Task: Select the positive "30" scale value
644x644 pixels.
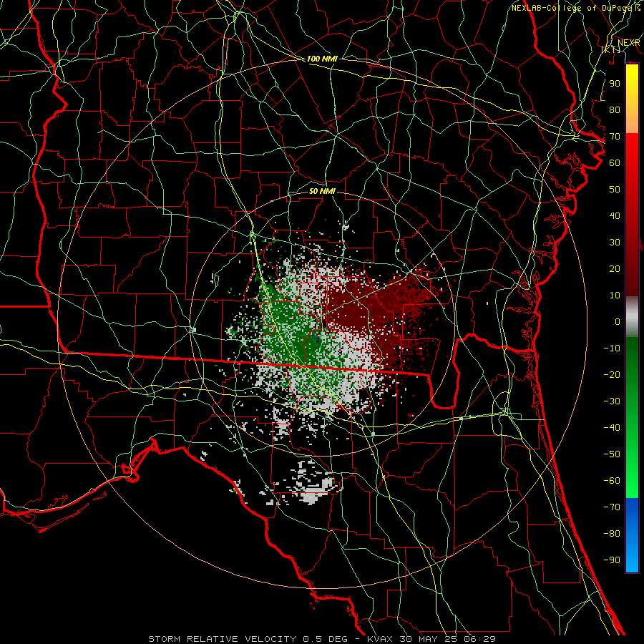Action: [x=615, y=243]
